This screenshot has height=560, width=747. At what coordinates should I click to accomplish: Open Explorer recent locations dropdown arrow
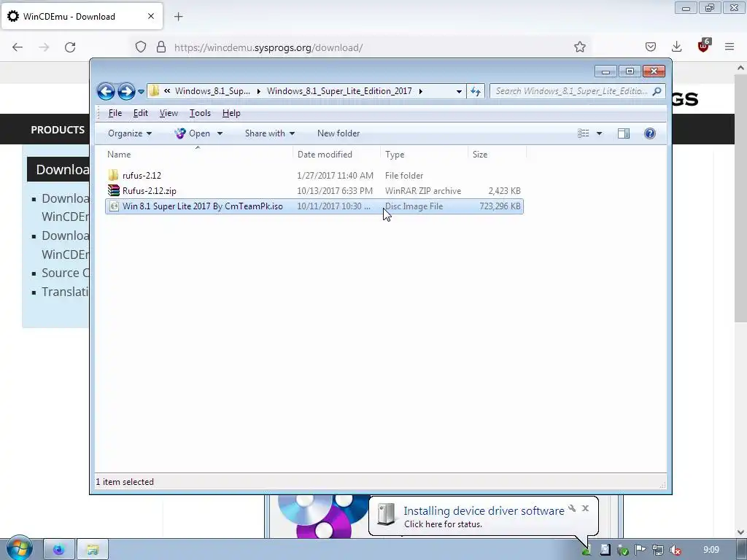[141, 91]
